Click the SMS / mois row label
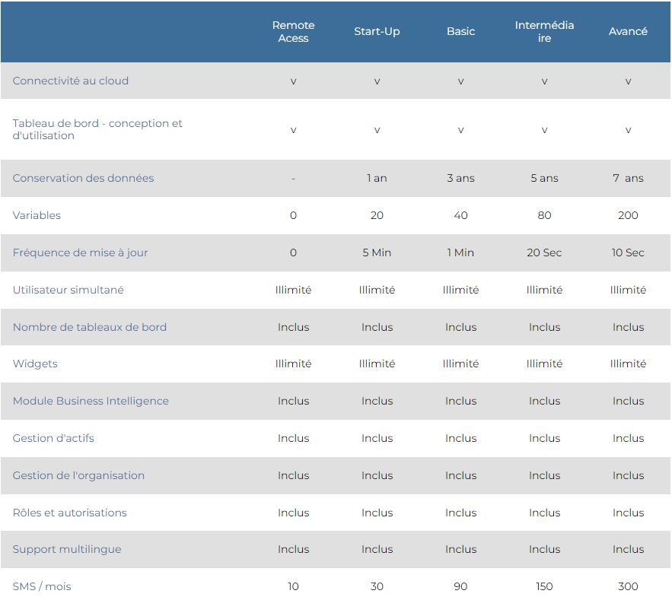The height and width of the screenshot is (616, 672). (42, 586)
